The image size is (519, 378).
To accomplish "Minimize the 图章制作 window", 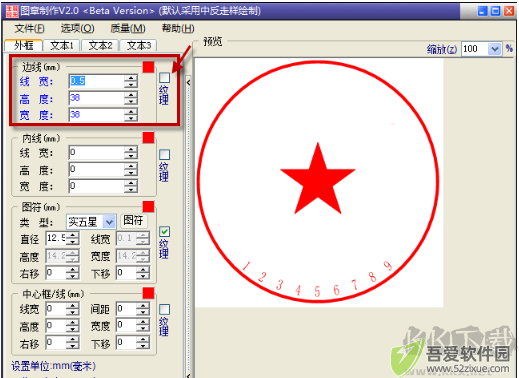I will pyautogui.click(x=482, y=11).
